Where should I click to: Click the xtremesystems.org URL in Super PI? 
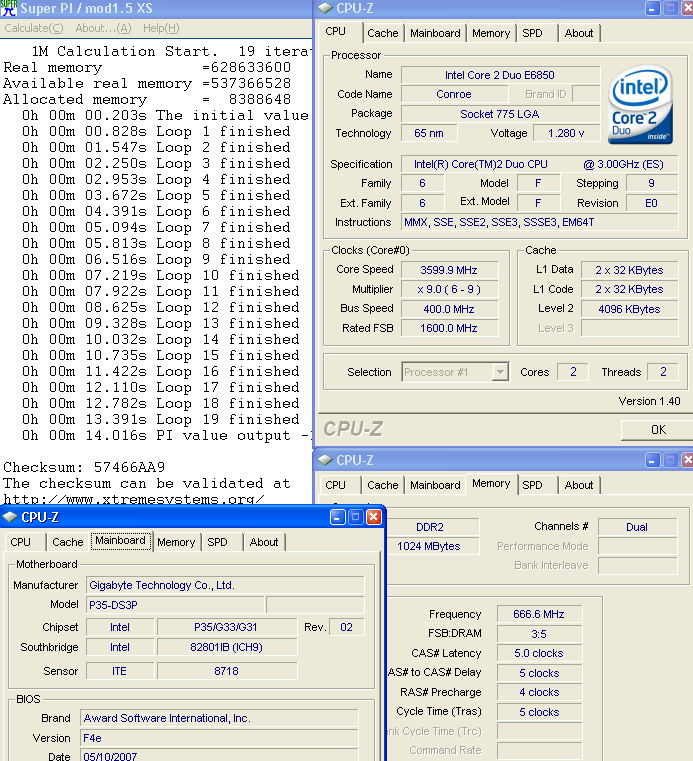pyautogui.click(x=134, y=499)
